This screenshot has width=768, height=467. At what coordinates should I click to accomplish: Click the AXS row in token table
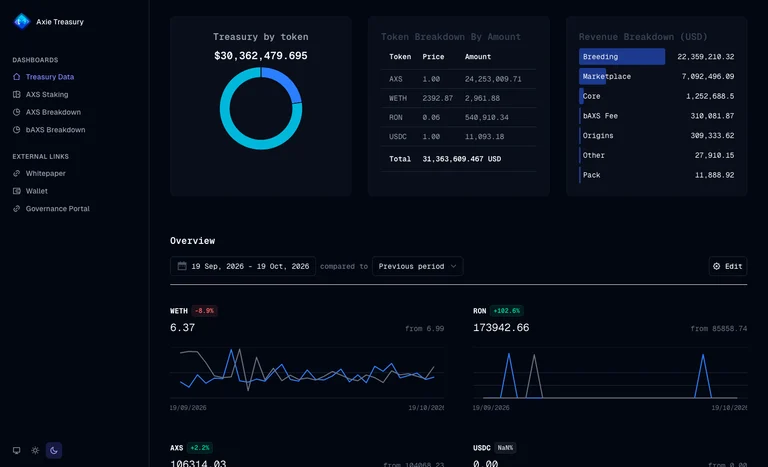pos(458,79)
